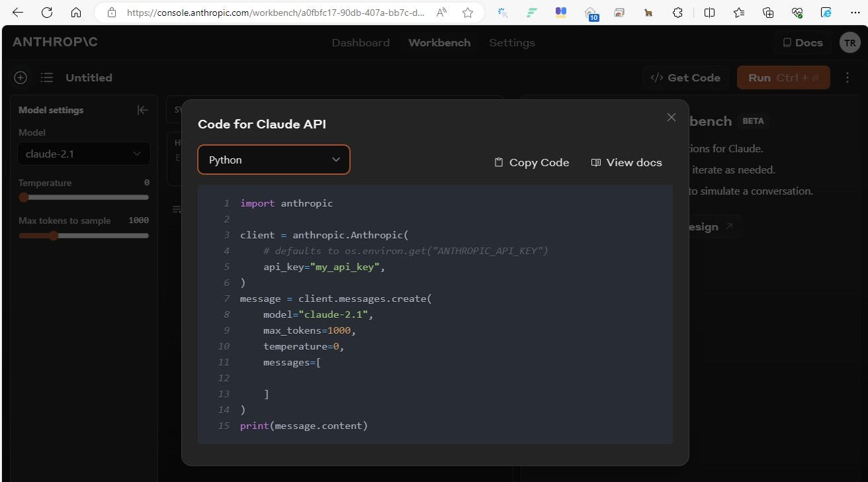Click the Untitled prompt title
Viewport: 868px width, 482px height.
pos(89,77)
